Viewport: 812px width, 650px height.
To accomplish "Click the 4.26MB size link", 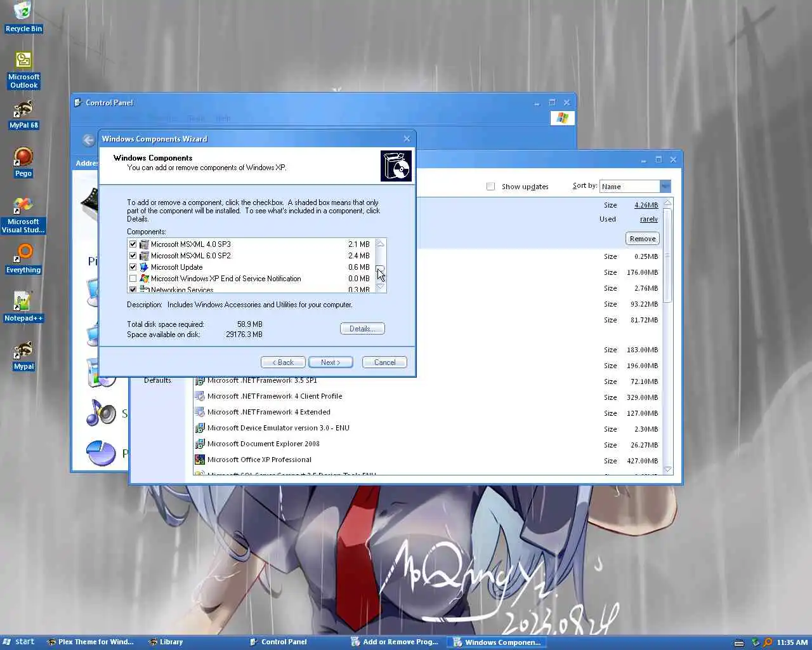I will 646,205.
